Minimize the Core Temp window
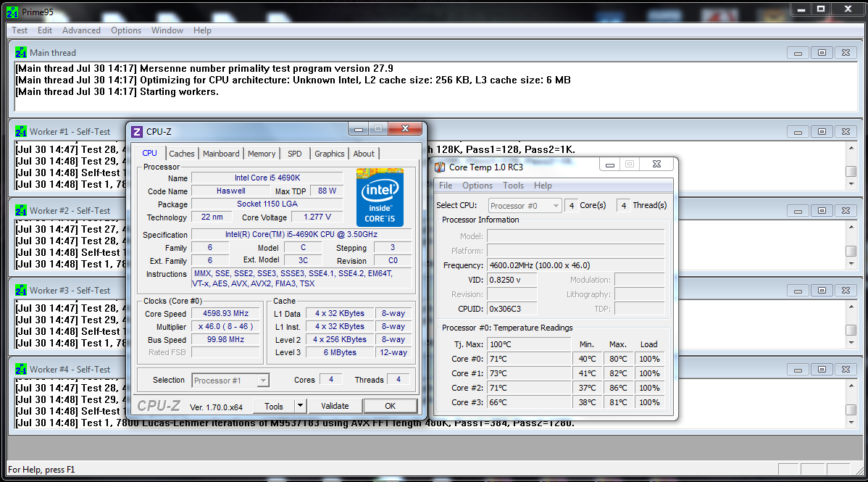Viewport: 868px width, 482px height. pos(609,165)
